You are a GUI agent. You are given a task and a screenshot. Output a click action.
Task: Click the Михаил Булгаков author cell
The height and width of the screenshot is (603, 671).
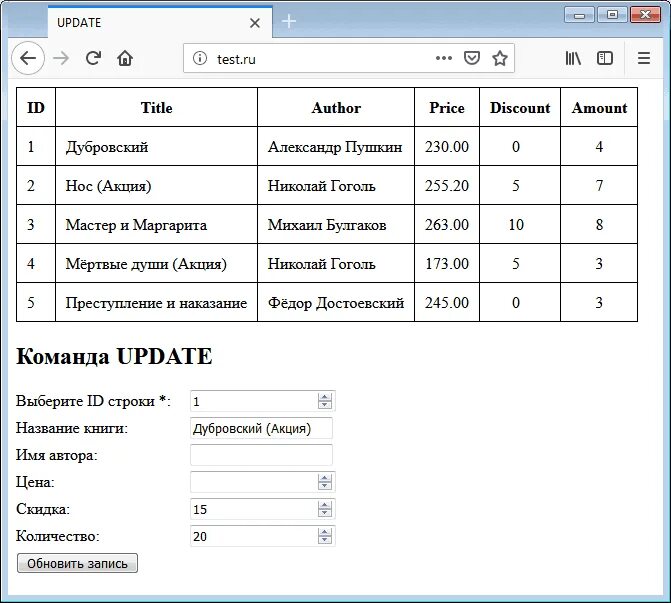pos(336,224)
